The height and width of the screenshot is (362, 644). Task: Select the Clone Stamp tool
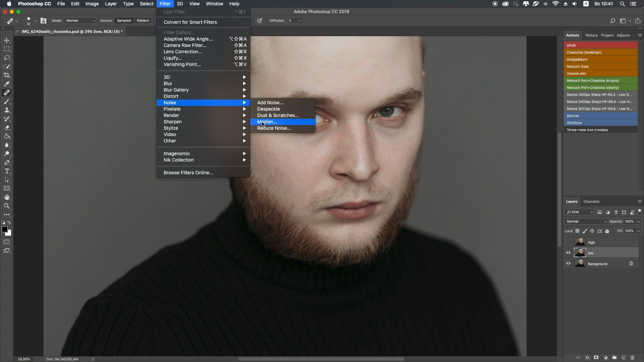point(7,110)
